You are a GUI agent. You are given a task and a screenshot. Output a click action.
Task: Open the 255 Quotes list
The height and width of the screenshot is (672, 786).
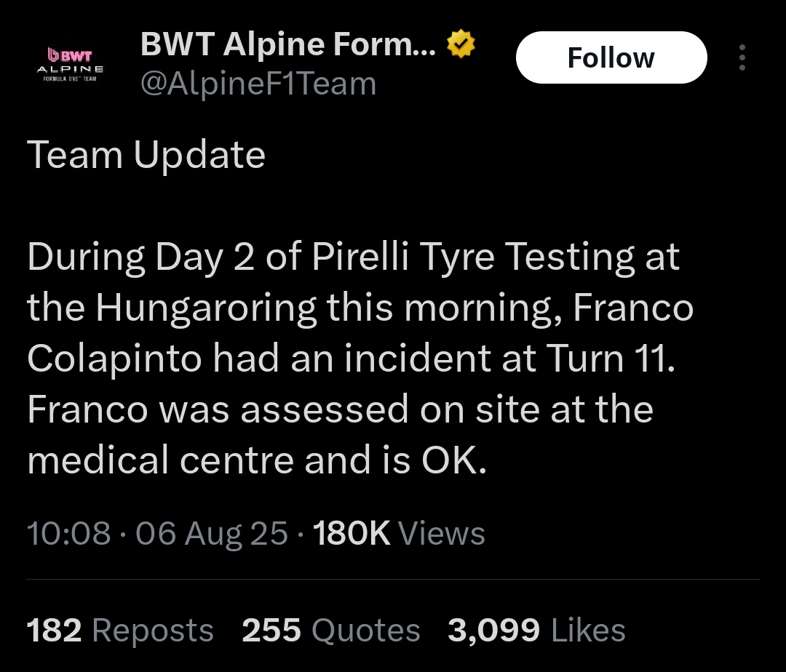[331, 631]
